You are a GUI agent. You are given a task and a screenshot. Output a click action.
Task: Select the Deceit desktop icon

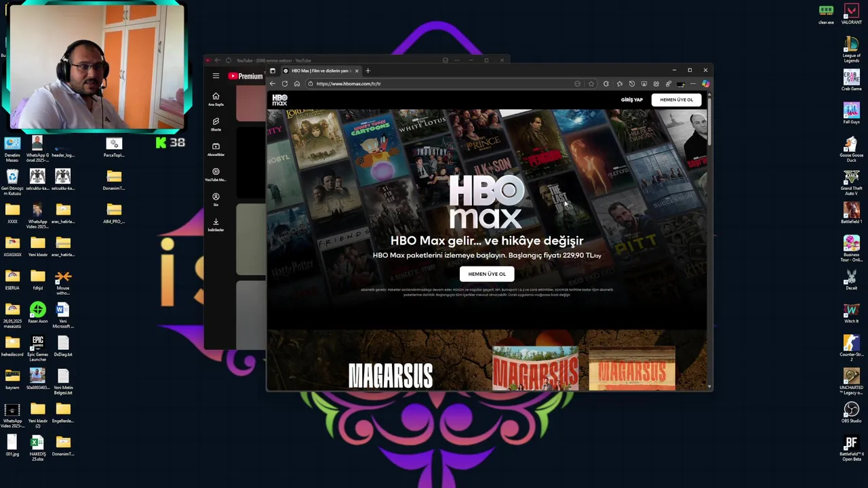[x=851, y=279]
